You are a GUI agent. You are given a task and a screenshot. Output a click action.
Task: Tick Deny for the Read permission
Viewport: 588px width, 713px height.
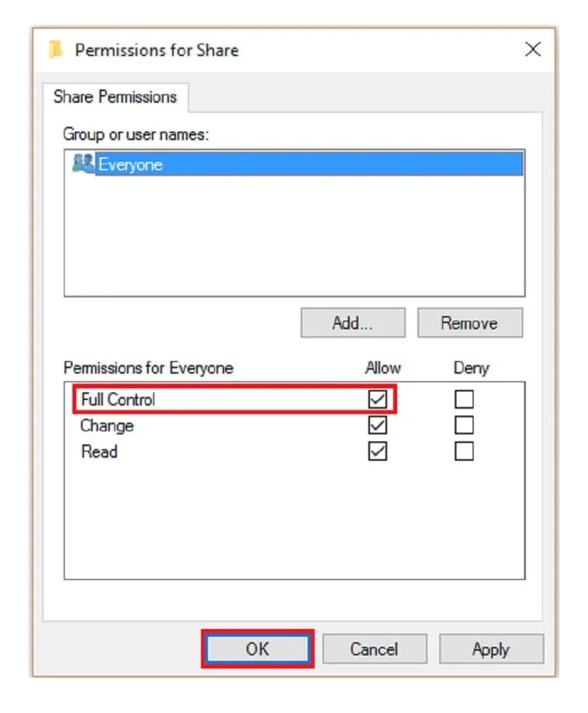464,451
